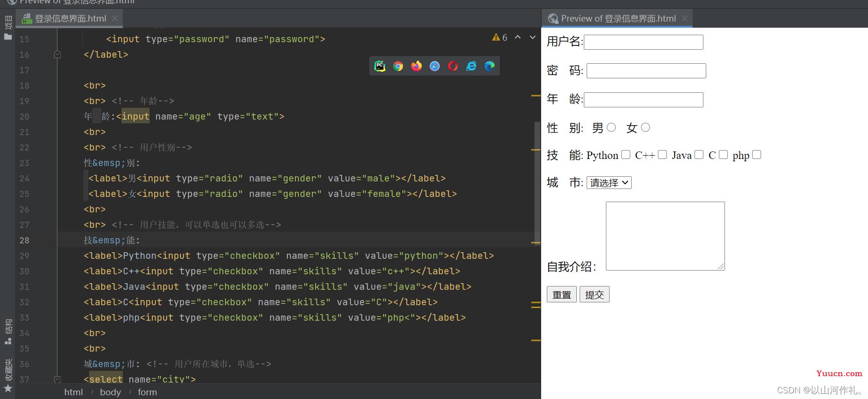Screen dimensions: 868x399
Task: Click the 提交 submit button
Action: tap(595, 294)
